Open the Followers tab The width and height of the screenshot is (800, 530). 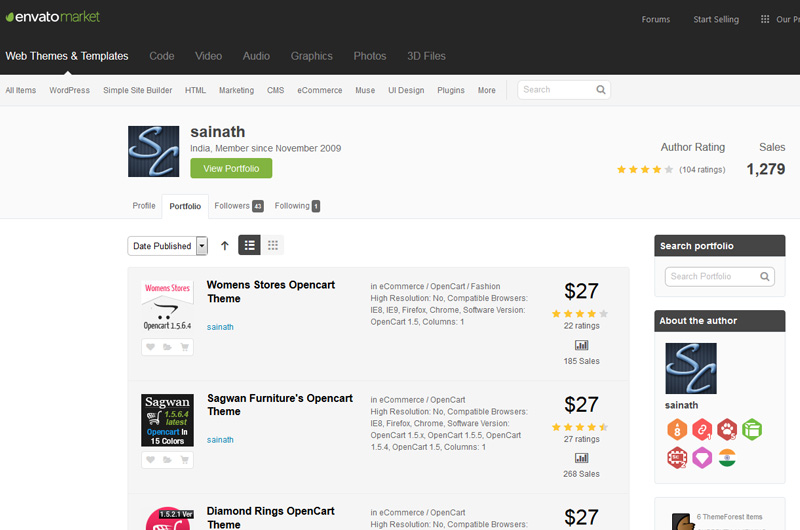(238, 206)
